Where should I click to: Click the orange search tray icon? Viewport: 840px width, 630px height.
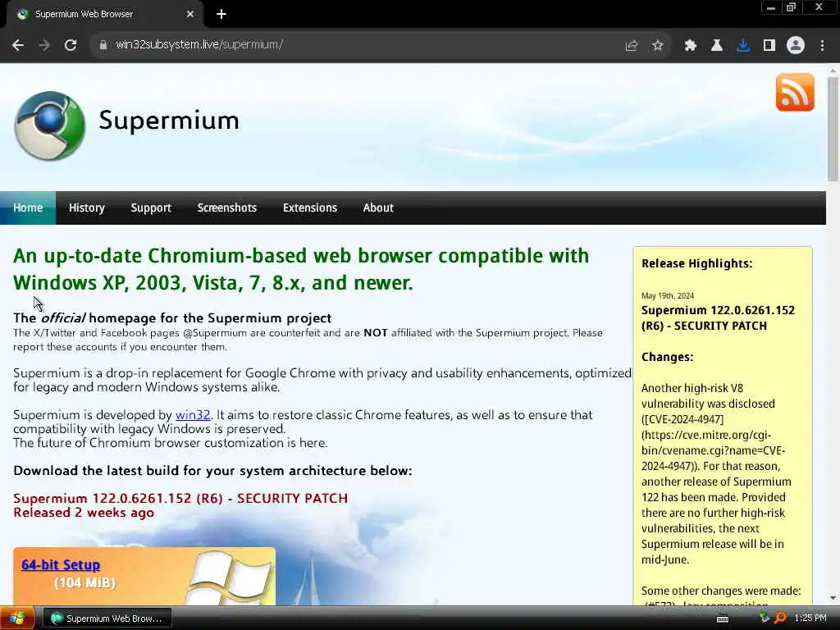pos(781,618)
